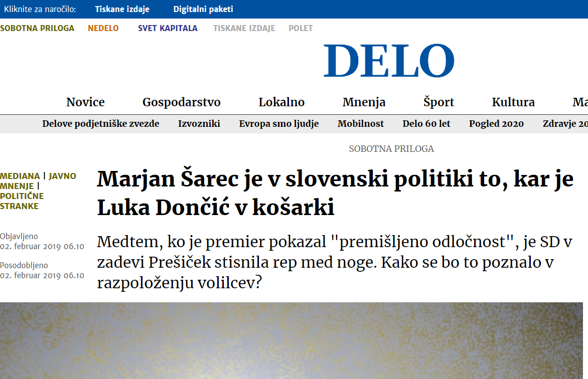Open Tiskane izdaje subscription link
Image resolution: width=588 pixels, height=379 pixels.
pyautogui.click(x=122, y=9)
